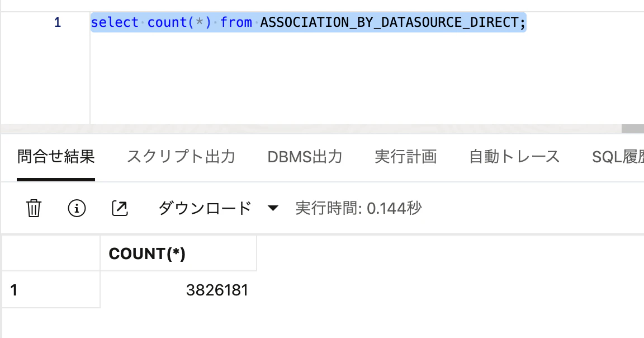This screenshot has height=338, width=644.
Task: Click the ダウンロード button
Action: [205, 208]
